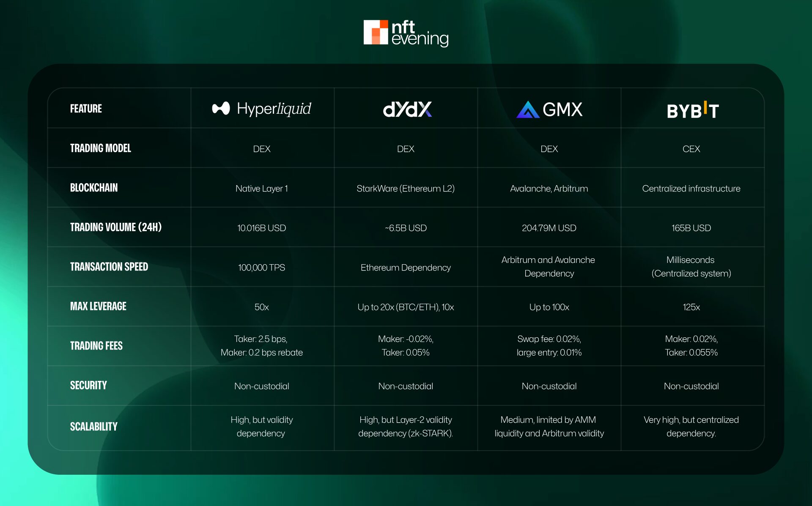Click the Swap fee: 0.02% cell
812x506 pixels.
[549, 346]
